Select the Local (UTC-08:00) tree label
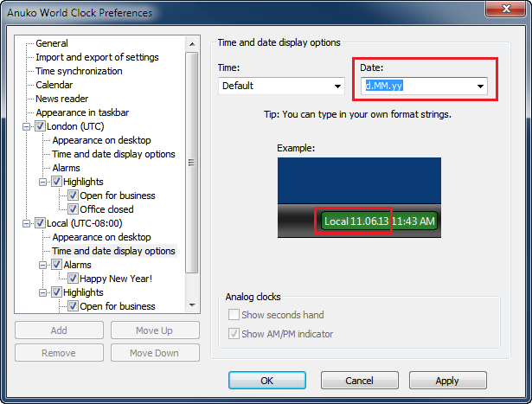 coord(85,223)
